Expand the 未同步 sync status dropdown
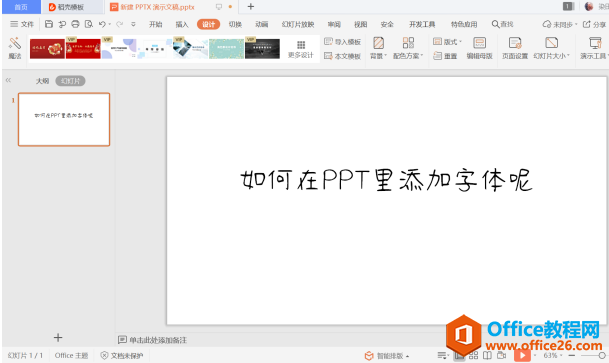 [576, 24]
